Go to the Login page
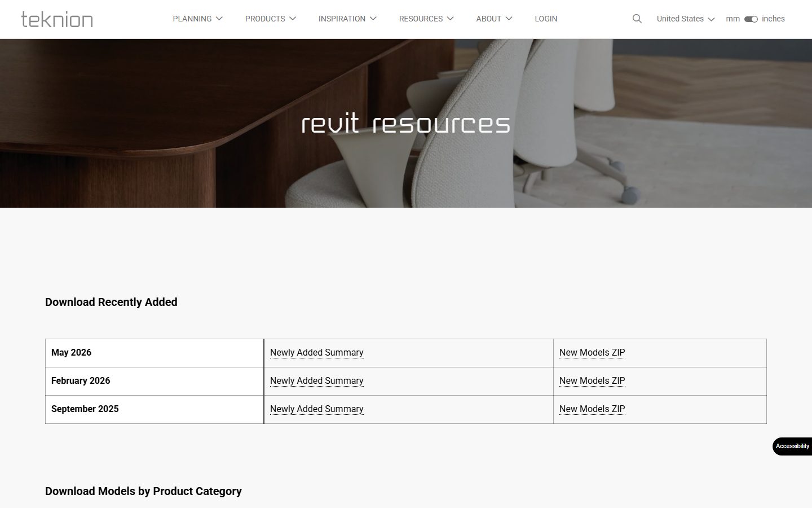The height and width of the screenshot is (508, 812). click(x=546, y=19)
